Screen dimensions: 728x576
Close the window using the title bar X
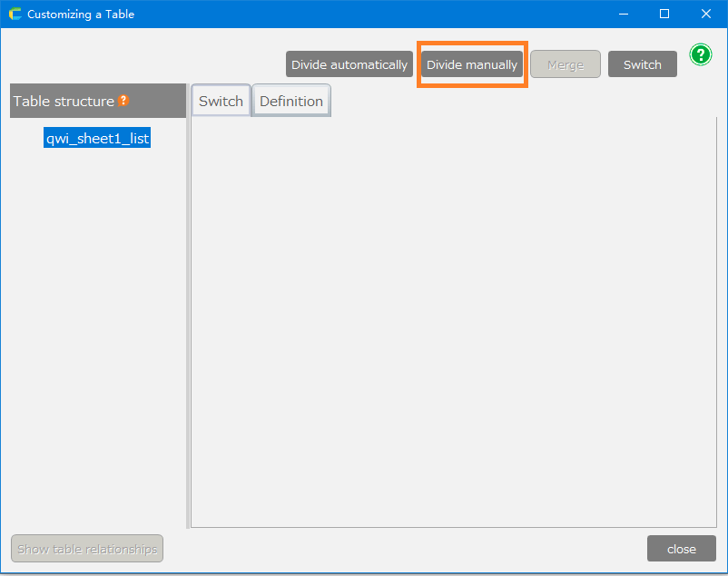tap(705, 15)
